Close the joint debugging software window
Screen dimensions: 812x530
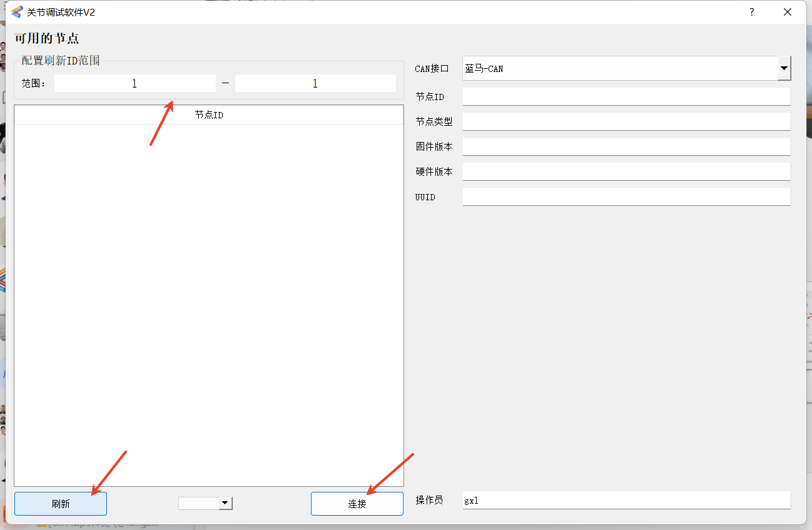(x=788, y=12)
